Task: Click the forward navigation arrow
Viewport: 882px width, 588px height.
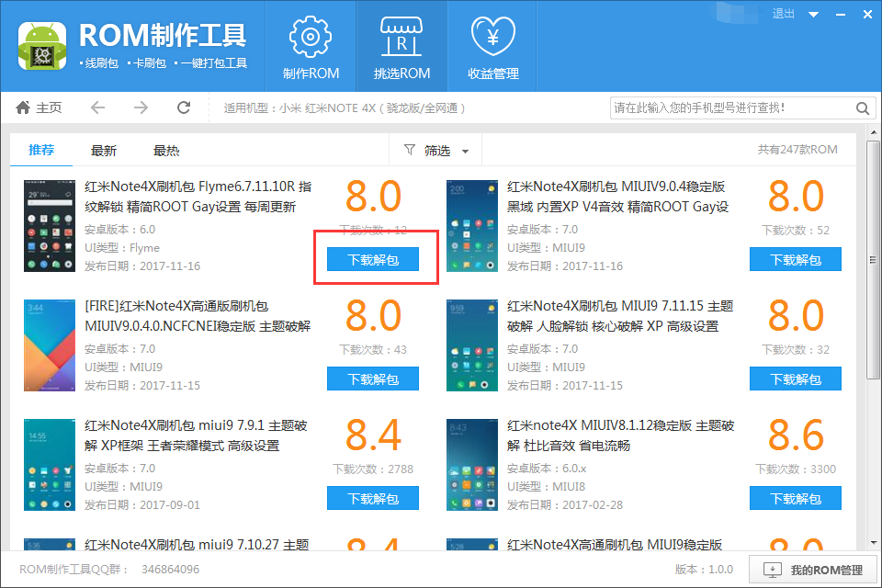Action: pos(140,107)
